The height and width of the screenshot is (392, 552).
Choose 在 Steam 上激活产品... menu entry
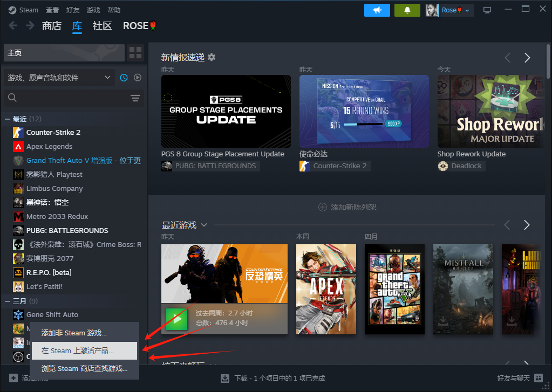point(85,351)
